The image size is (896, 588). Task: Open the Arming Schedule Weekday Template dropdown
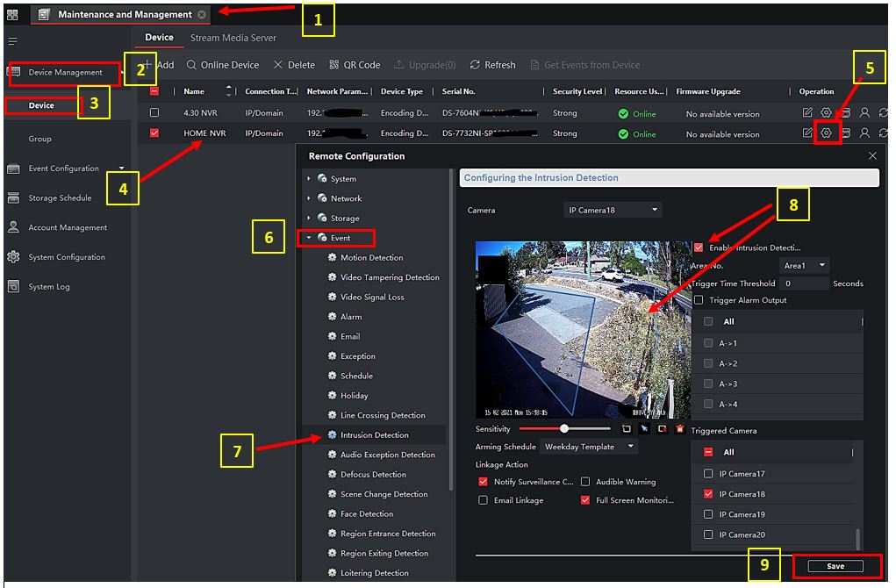point(589,447)
